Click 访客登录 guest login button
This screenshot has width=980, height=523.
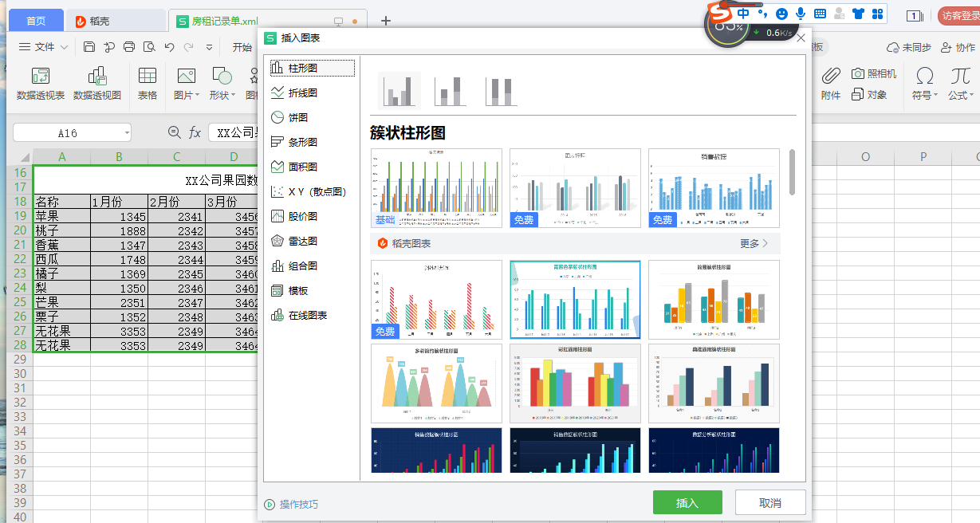(x=959, y=15)
